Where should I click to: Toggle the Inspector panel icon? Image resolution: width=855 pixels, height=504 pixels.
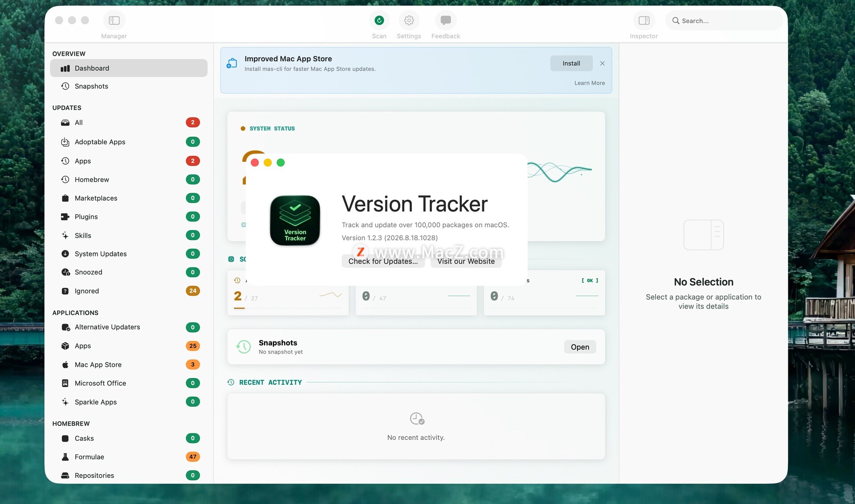(x=644, y=20)
